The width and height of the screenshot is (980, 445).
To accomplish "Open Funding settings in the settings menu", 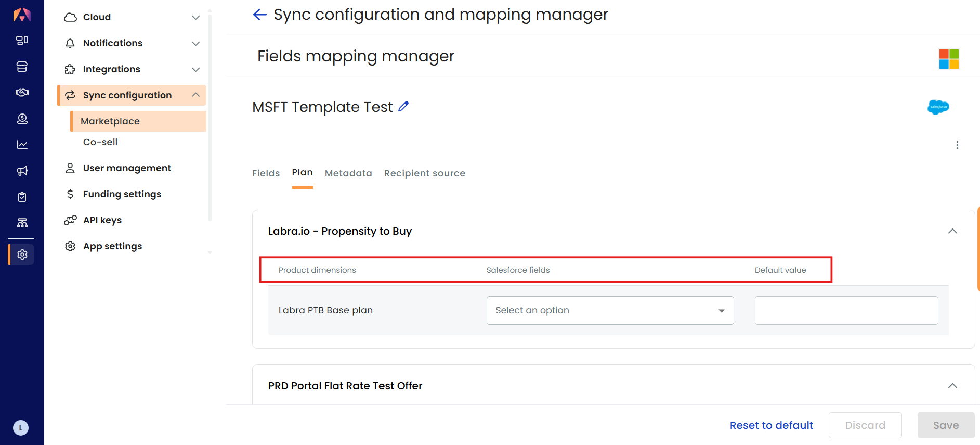I will [x=122, y=194].
